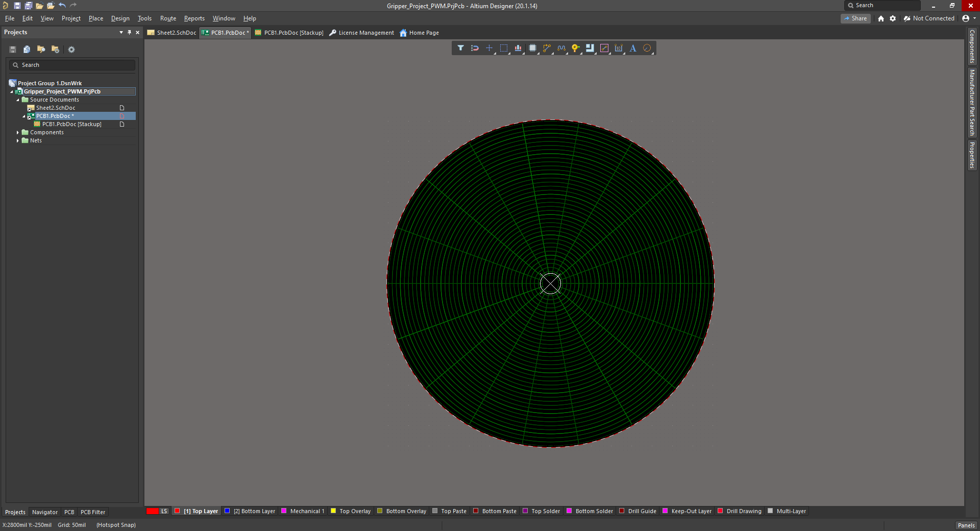Click the Compile Project icon in Projects panel
980x531 pixels.
[x=27, y=50]
